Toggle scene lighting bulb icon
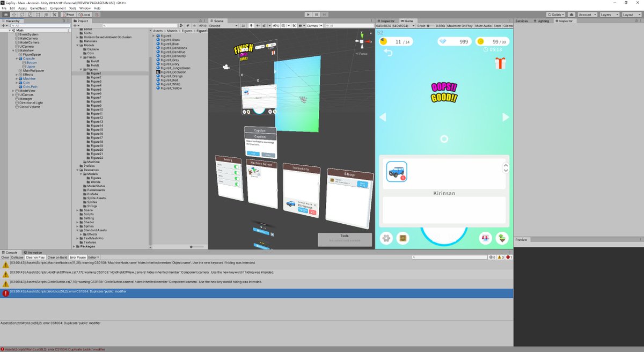This screenshot has height=352, width=644. click(251, 26)
